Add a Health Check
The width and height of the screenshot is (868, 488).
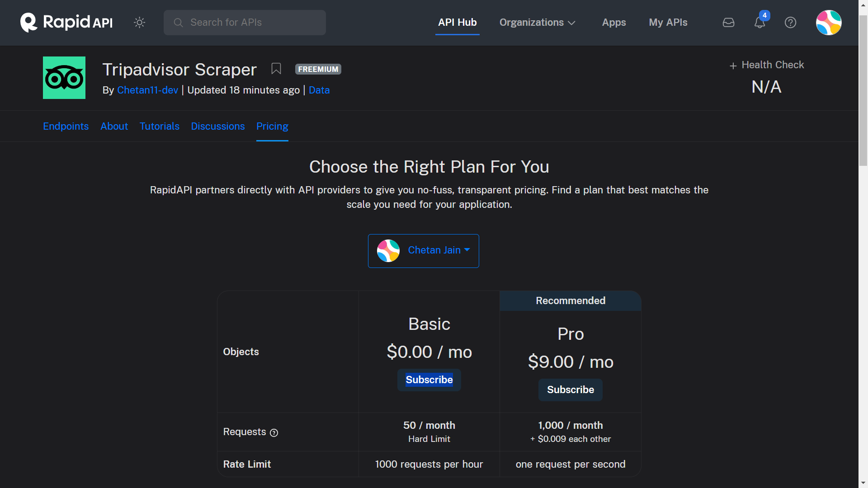pos(767,65)
